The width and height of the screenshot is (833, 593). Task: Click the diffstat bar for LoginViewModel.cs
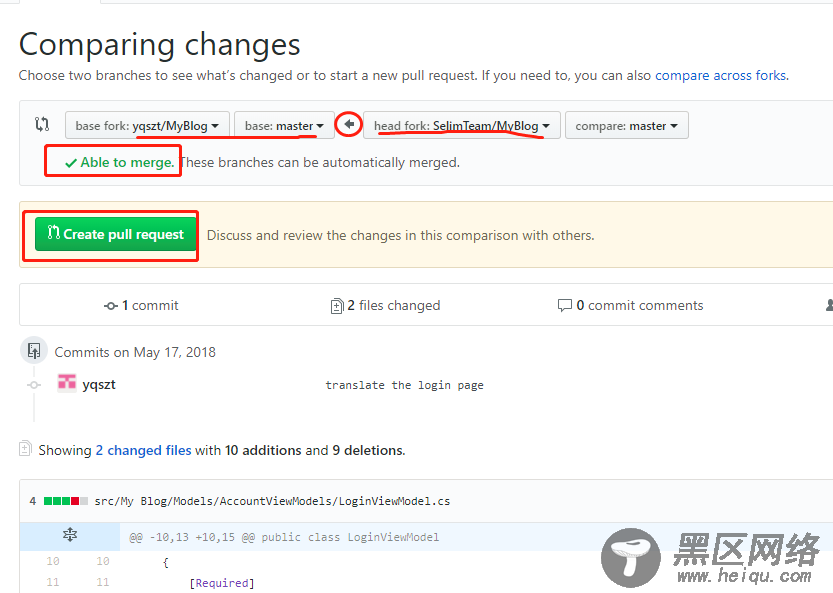coord(66,501)
